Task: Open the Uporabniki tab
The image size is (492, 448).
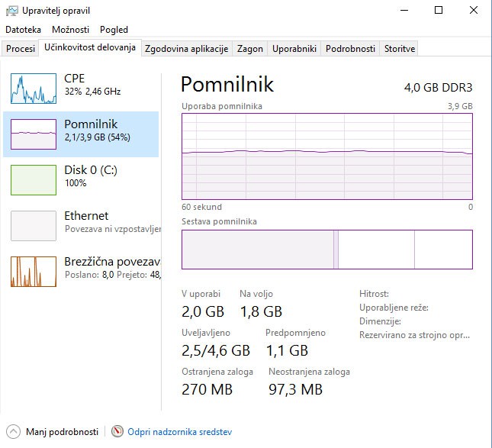Action: tap(294, 49)
